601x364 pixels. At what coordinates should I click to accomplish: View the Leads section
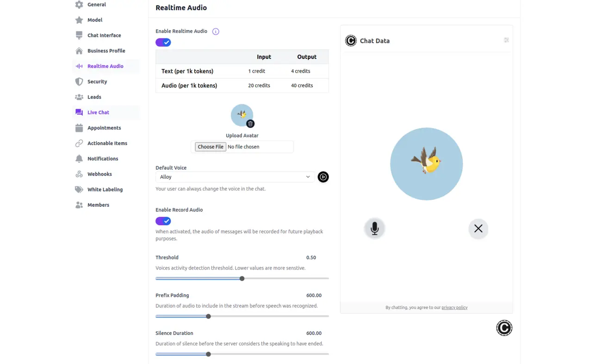(x=94, y=97)
